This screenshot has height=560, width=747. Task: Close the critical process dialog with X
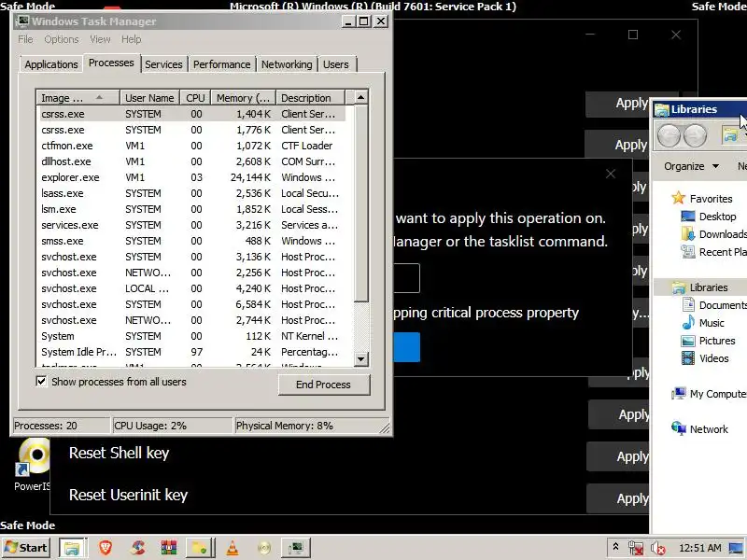[611, 174]
